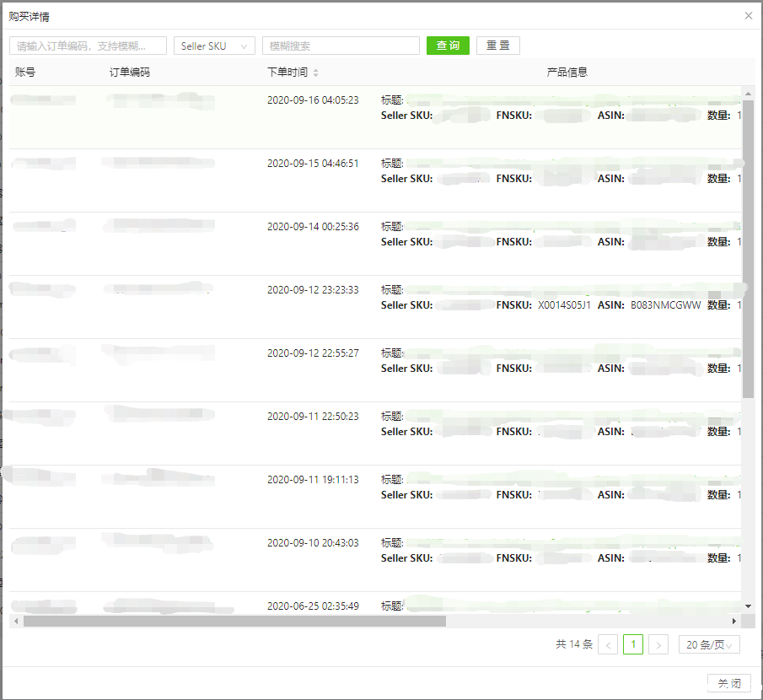Focus the order code input field
763x700 pixels.
88,46
